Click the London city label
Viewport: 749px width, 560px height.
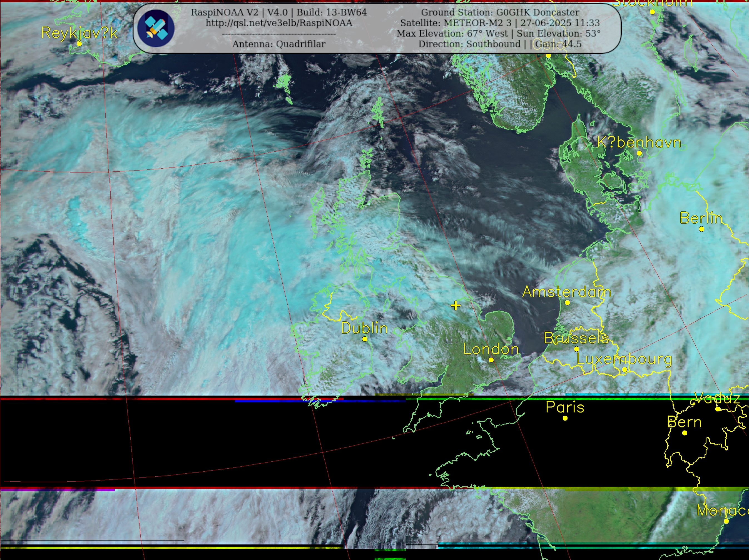coord(491,349)
